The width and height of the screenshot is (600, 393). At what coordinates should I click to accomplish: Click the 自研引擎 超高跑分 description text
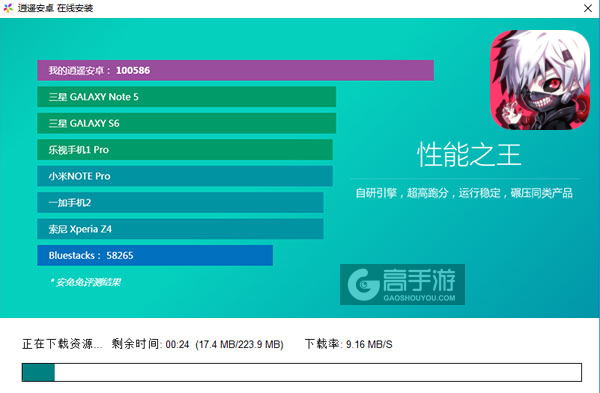pos(464,193)
